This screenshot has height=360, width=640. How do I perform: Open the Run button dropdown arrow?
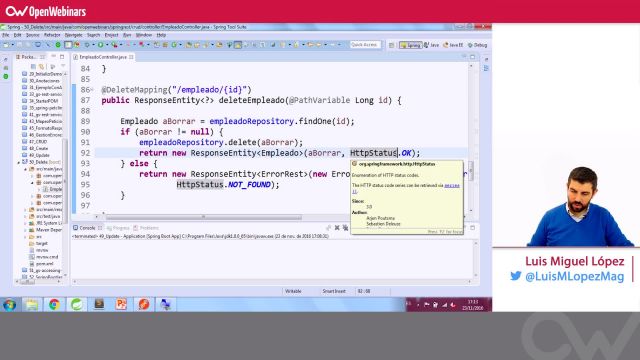(x=106, y=45)
